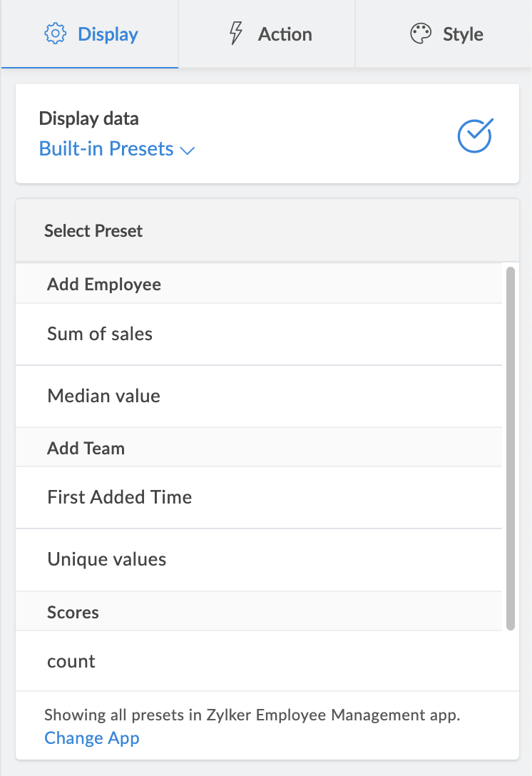
Task: Open the Display tab
Action: click(90, 34)
